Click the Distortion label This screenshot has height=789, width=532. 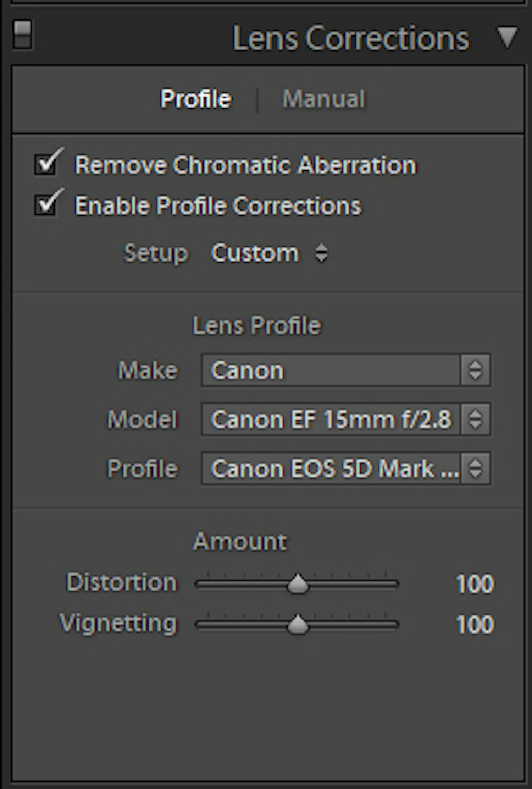point(122,582)
